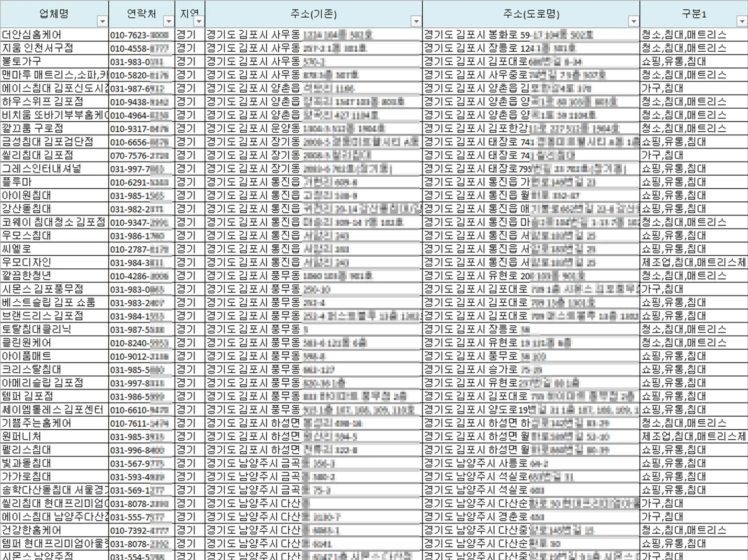Image resolution: width=748 pixels, height=560 pixels.
Task: Click the 클린원케어 cell
Action: point(54,342)
